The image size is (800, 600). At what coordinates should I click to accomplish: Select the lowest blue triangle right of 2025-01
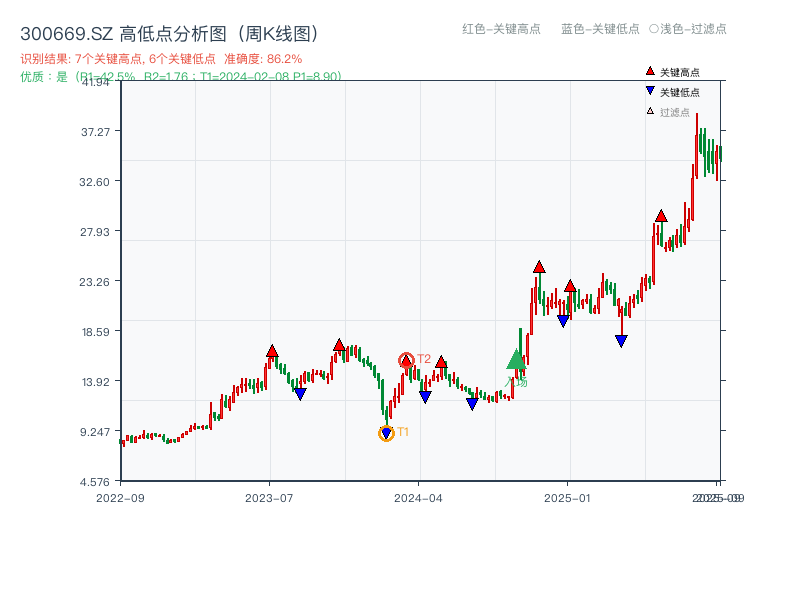(x=621, y=341)
